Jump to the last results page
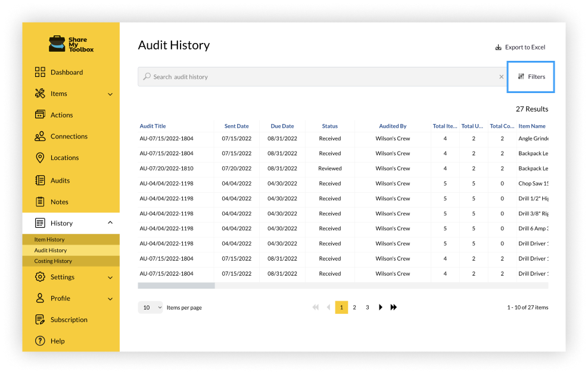 pyautogui.click(x=394, y=307)
